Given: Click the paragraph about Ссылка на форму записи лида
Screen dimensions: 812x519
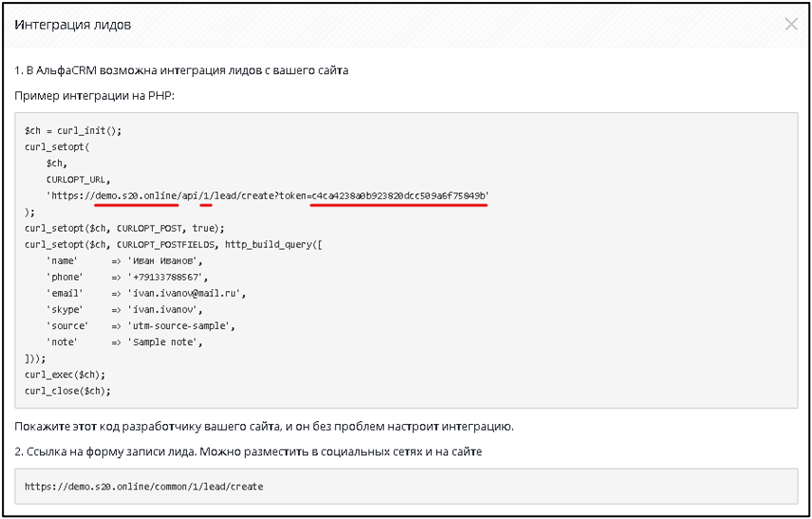Looking at the screenshot, I should 248,452.
